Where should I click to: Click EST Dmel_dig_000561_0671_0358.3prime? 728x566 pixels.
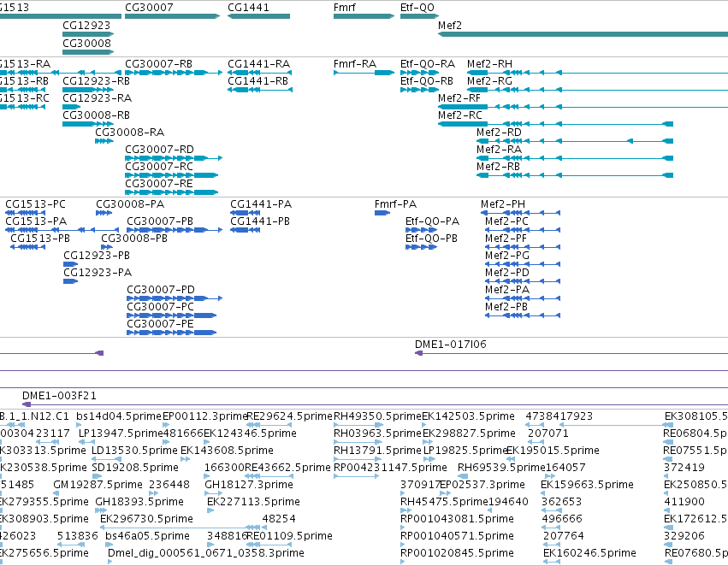tap(206, 553)
